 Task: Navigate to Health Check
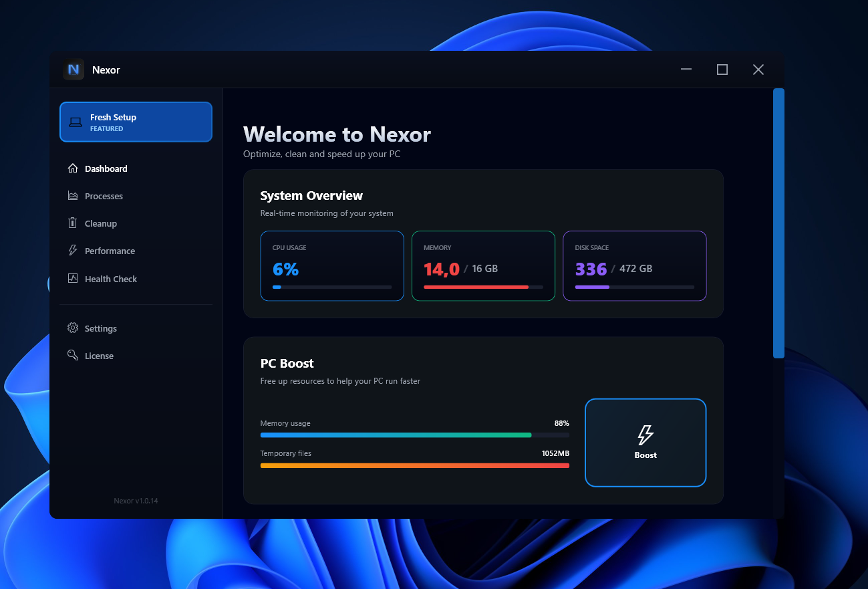(136, 279)
